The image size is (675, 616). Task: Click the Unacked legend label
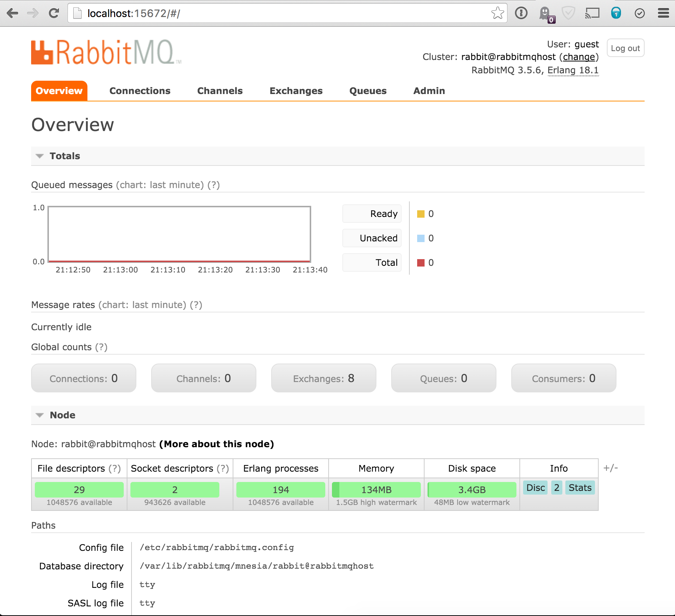(x=372, y=238)
